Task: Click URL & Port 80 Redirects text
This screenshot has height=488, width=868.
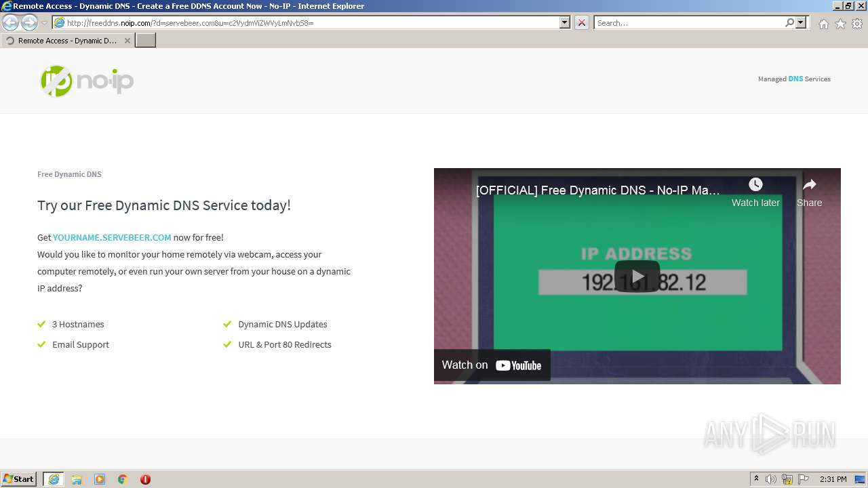Action: [285, 344]
